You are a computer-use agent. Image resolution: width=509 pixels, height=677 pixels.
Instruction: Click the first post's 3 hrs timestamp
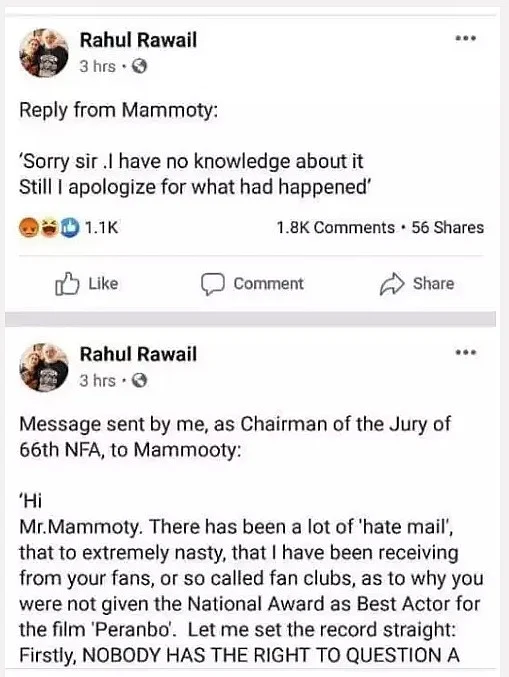coord(98,66)
